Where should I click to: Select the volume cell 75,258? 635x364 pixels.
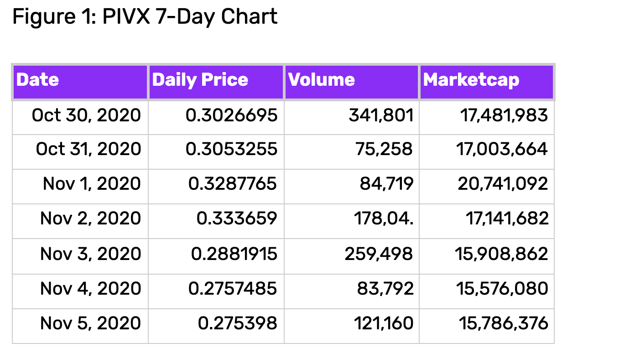(x=352, y=152)
